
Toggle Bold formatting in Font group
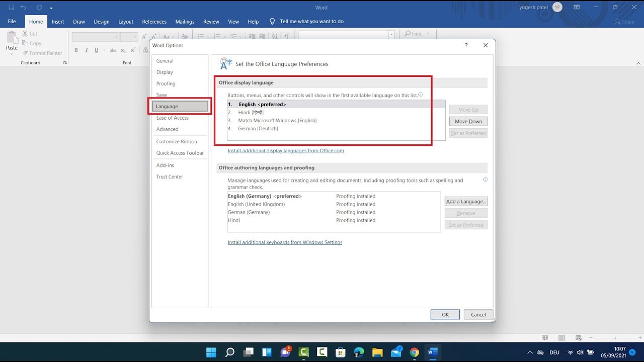coord(76,50)
